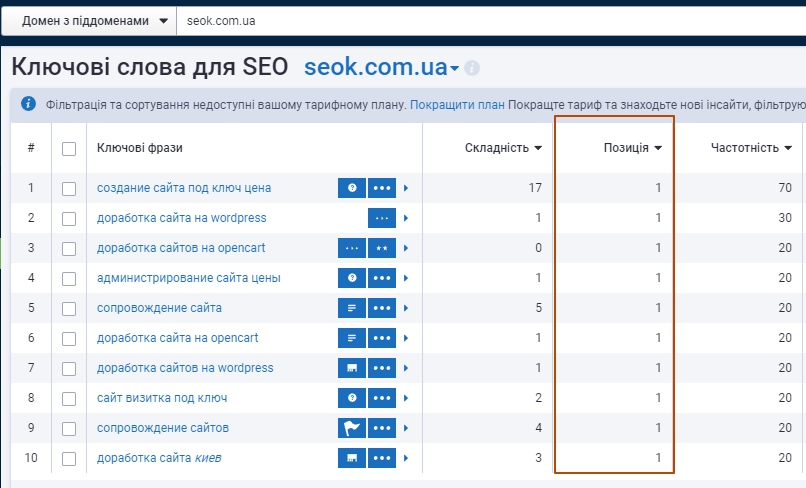806x488 pixels.
Task: Click first dots icon for доработка сайтов на opencart
Action: [x=352, y=248]
